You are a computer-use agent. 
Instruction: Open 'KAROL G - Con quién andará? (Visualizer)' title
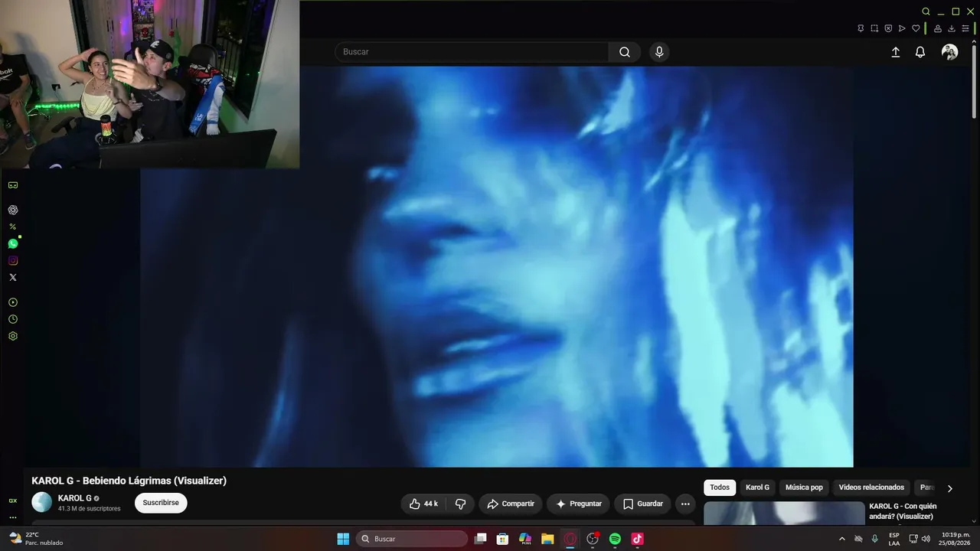point(903,511)
